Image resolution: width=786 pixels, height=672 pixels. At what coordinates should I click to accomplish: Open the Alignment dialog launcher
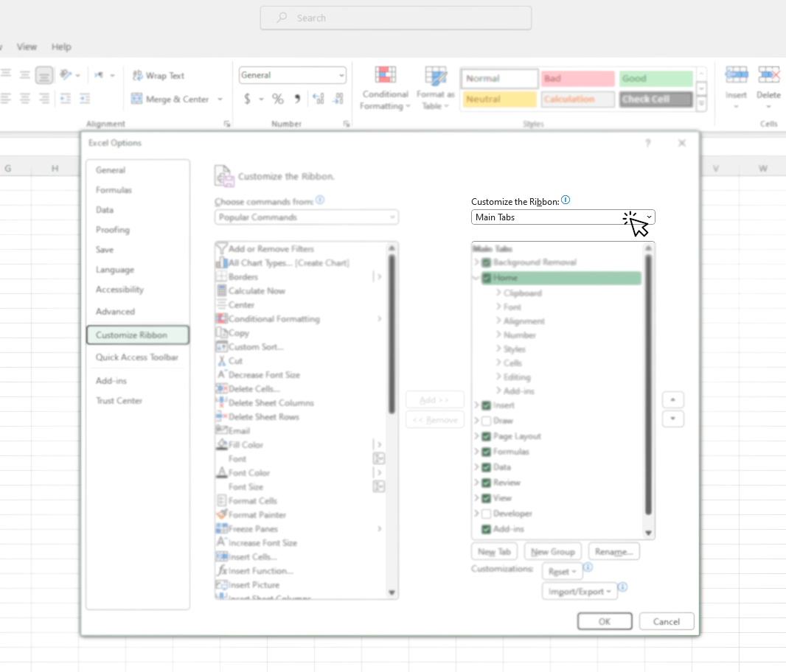tap(227, 124)
